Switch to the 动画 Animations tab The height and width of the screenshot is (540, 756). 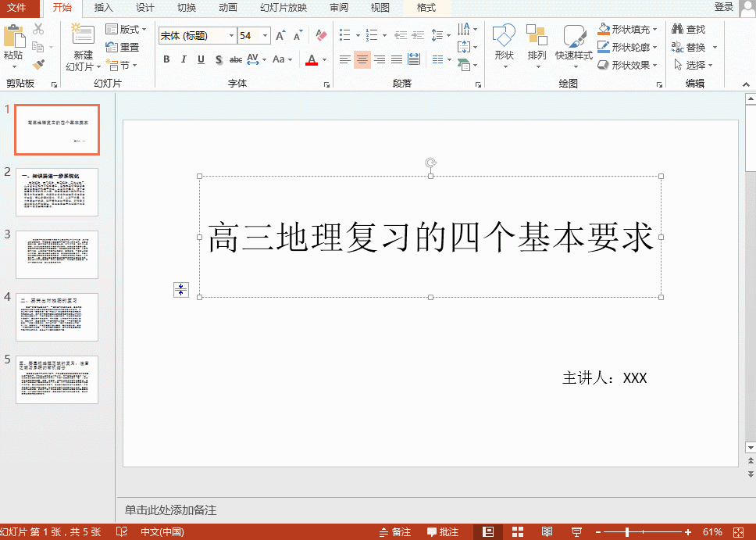tap(227, 8)
